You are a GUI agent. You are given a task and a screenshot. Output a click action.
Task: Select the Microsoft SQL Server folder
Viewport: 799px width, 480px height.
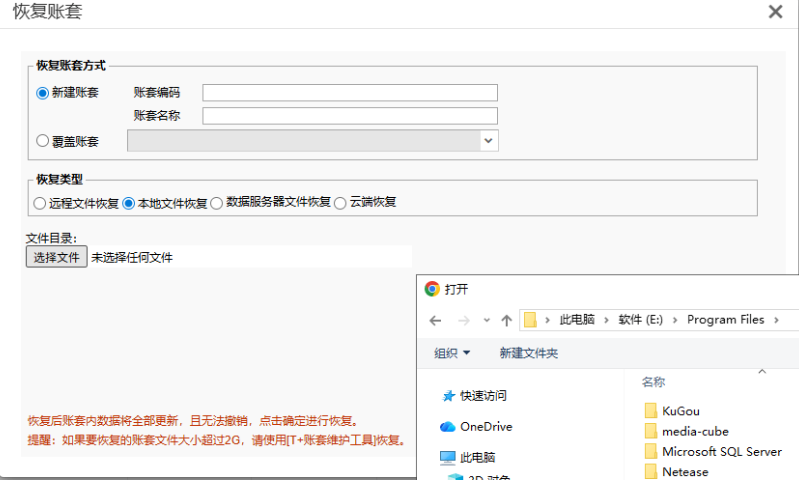tap(722, 451)
